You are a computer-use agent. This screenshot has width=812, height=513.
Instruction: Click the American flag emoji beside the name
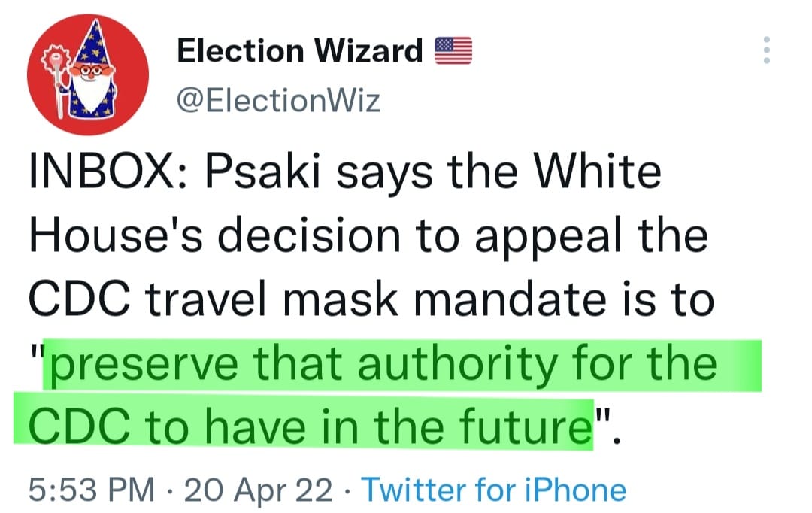coord(453,51)
